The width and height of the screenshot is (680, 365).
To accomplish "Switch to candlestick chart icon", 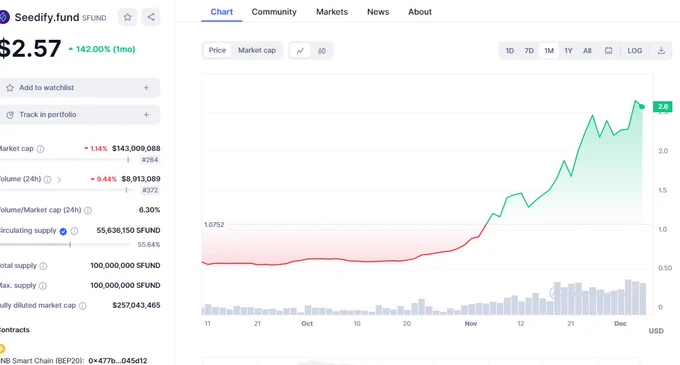I will click(x=321, y=51).
